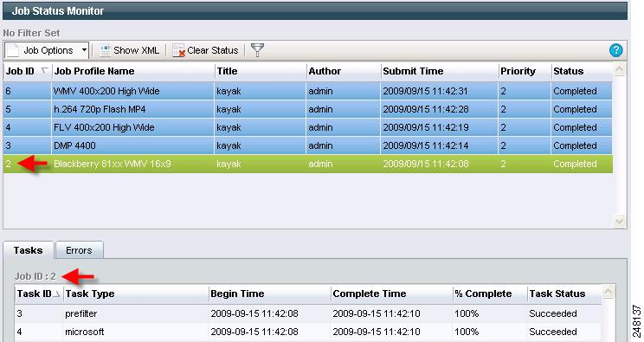Click the Submit Time column header
The image size is (644, 342).
point(440,71)
